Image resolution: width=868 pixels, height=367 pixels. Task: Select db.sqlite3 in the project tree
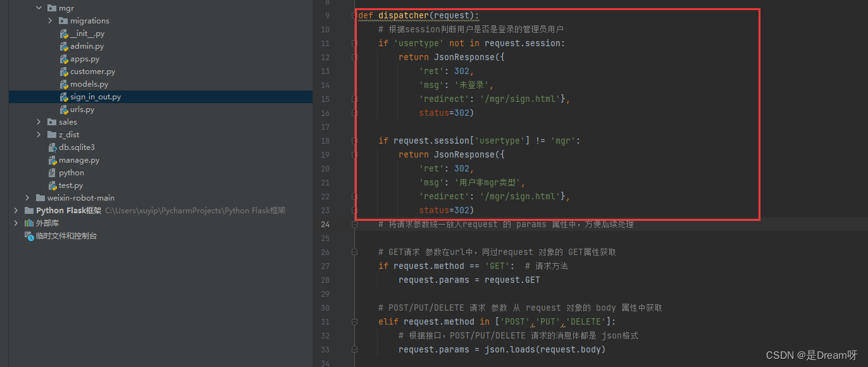point(77,147)
